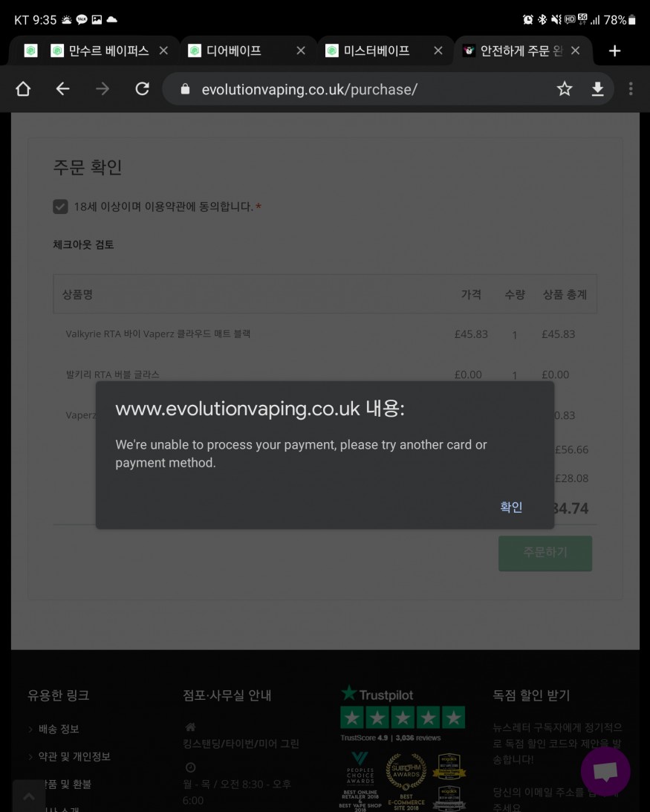Reload the page with refresh icon

tap(142, 89)
